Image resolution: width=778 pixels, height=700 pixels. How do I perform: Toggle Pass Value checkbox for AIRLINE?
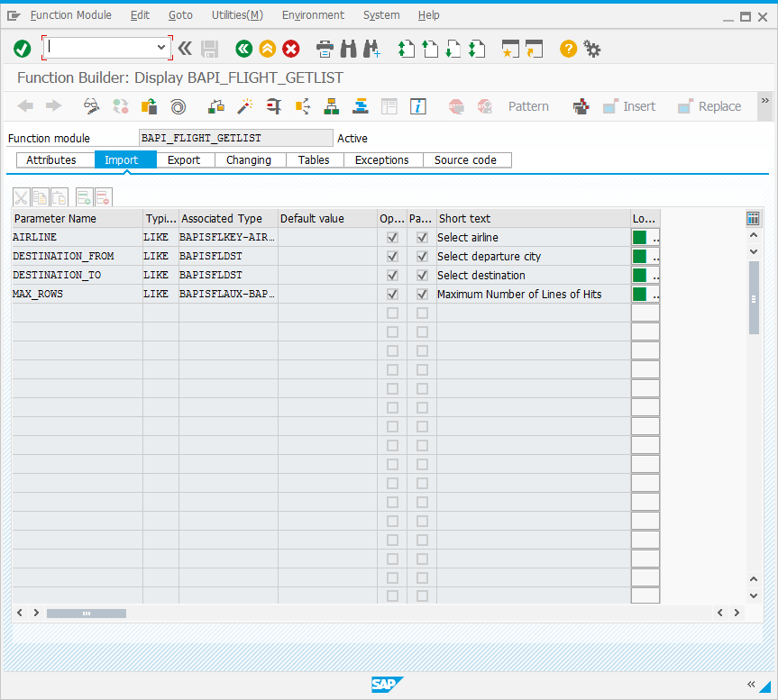[422, 238]
